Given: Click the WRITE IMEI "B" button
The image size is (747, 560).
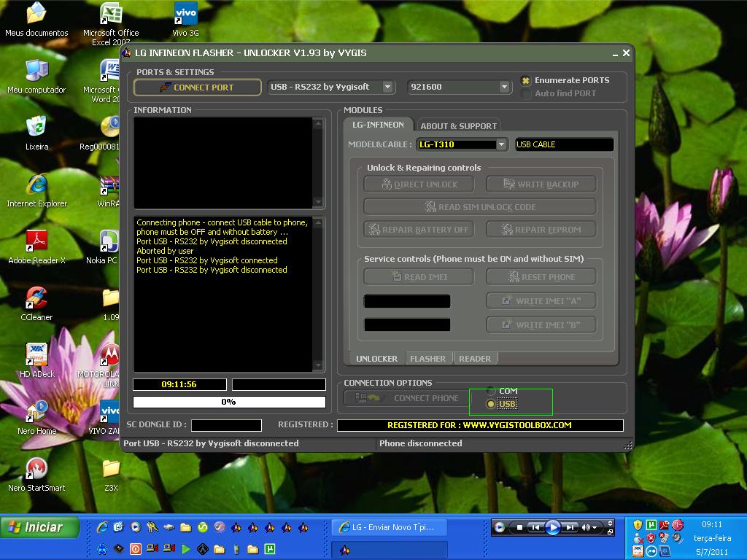Looking at the screenshot, I should tap(541, 324).
